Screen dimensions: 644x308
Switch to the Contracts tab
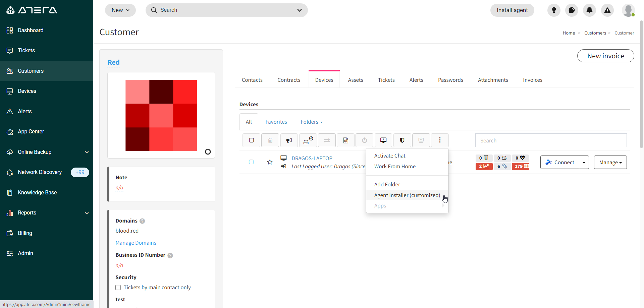289,80
